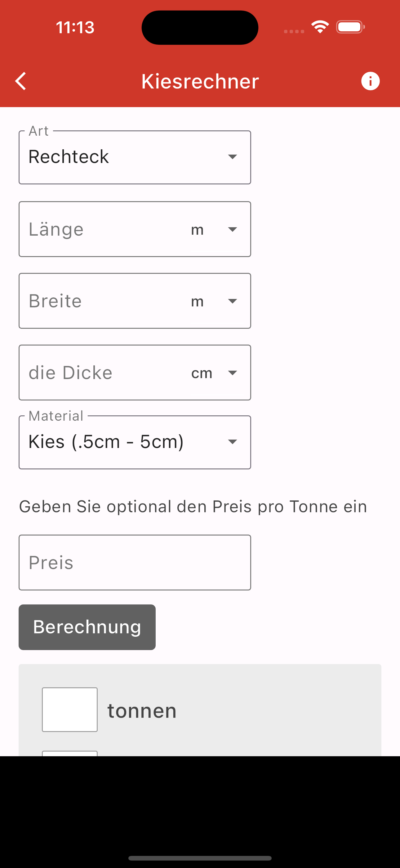Expand the Breite unit dropdown arrow

(232, 301)
